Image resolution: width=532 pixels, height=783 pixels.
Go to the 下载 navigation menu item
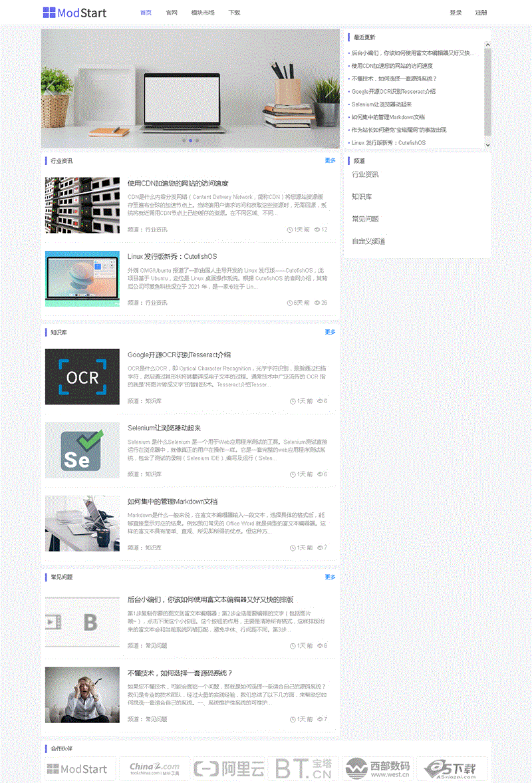234,13
